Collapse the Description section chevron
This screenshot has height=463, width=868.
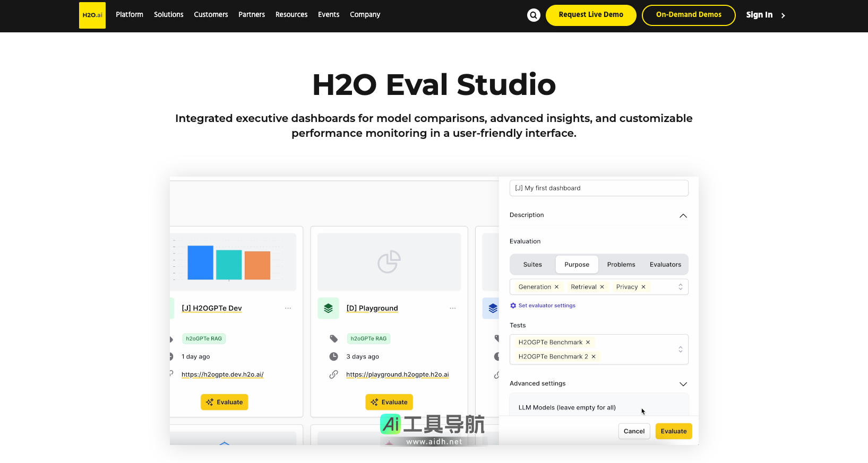pyautogui.click(x=683, y=216)
